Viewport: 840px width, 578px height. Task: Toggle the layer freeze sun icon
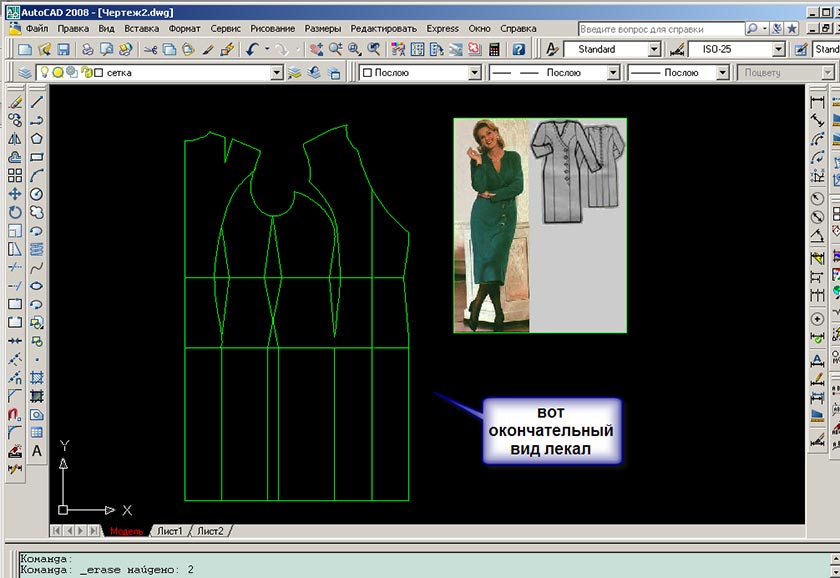coord(58,73)
